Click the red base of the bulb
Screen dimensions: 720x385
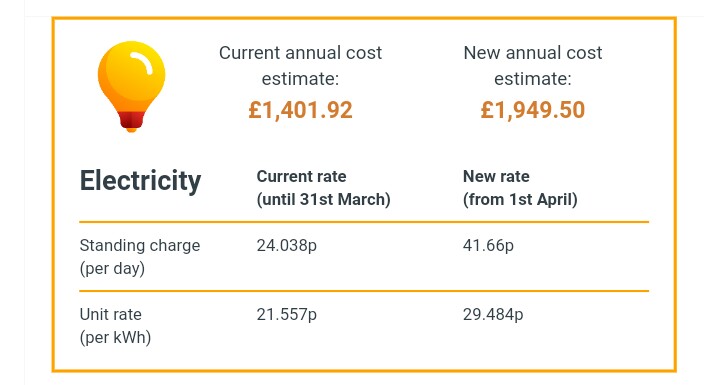pyautogui.click(x=131, y=120)
